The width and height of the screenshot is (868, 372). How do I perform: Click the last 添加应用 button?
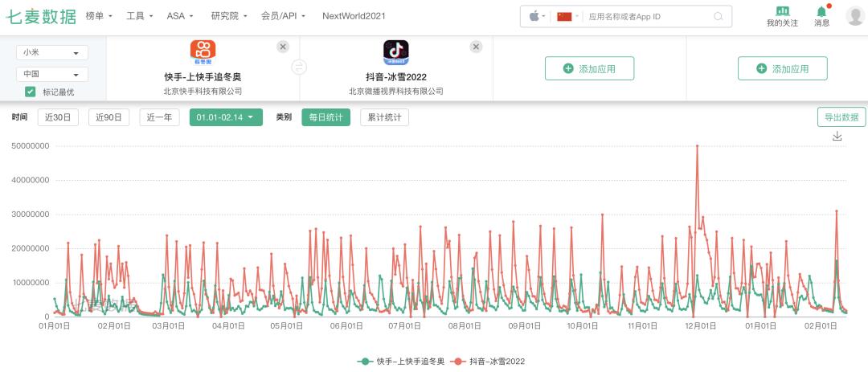[783, 68]
